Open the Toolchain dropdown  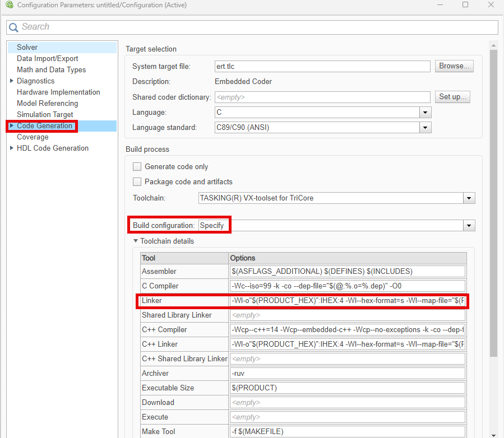469,198
